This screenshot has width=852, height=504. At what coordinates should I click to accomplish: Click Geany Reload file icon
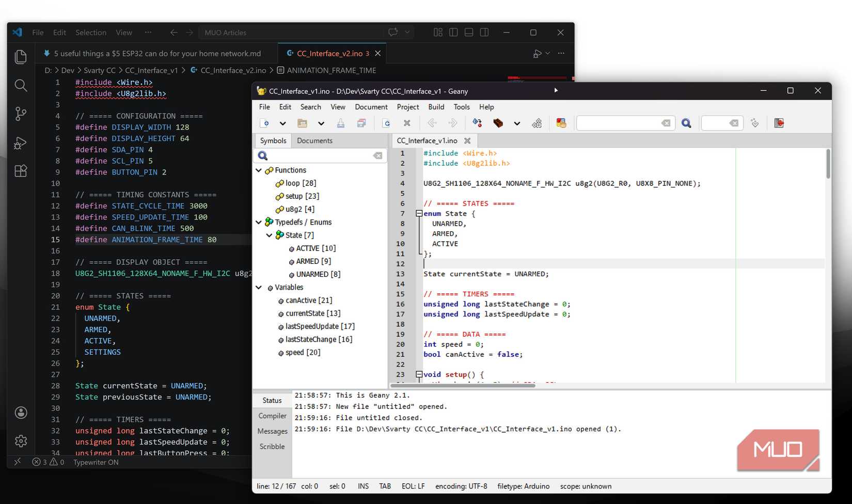coord(386,123)
